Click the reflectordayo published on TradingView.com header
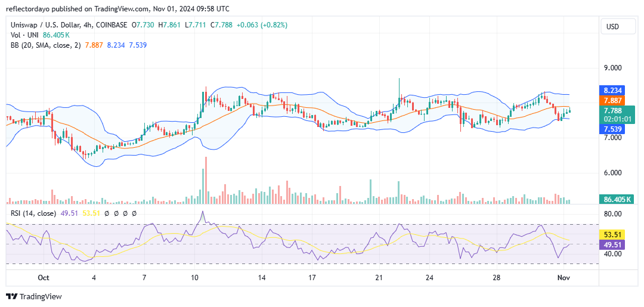This screenshot has width=644, height=307. 117,8
